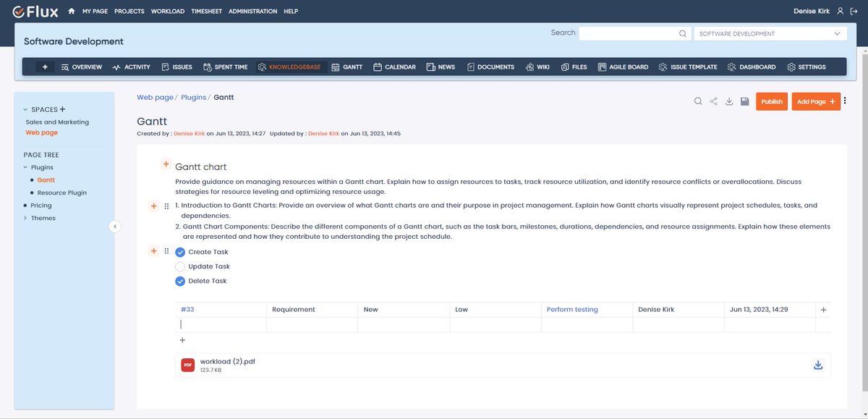The height and width of the screenshot is (419, 868).
Task: Click the plus icon beside Create Task
Action: [153, 251]
